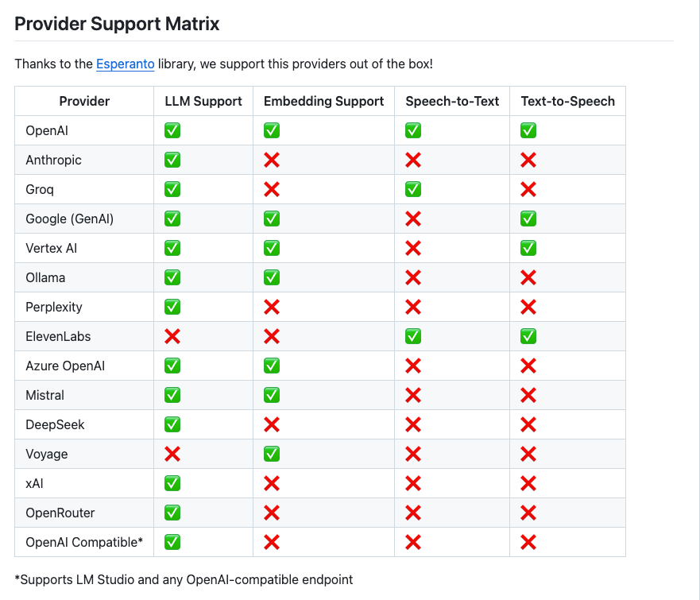Click Vertex AI Speech-to-Text red cross

click(413, 248)
